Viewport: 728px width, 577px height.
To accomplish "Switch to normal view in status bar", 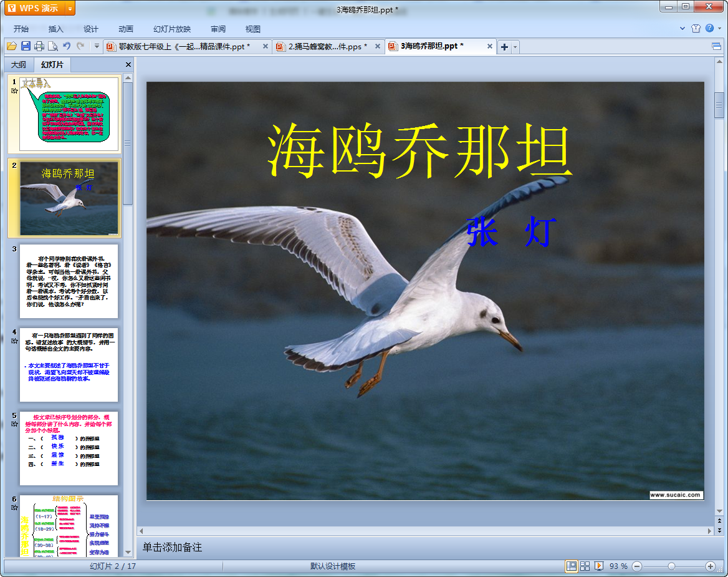I will click(572, 566).
